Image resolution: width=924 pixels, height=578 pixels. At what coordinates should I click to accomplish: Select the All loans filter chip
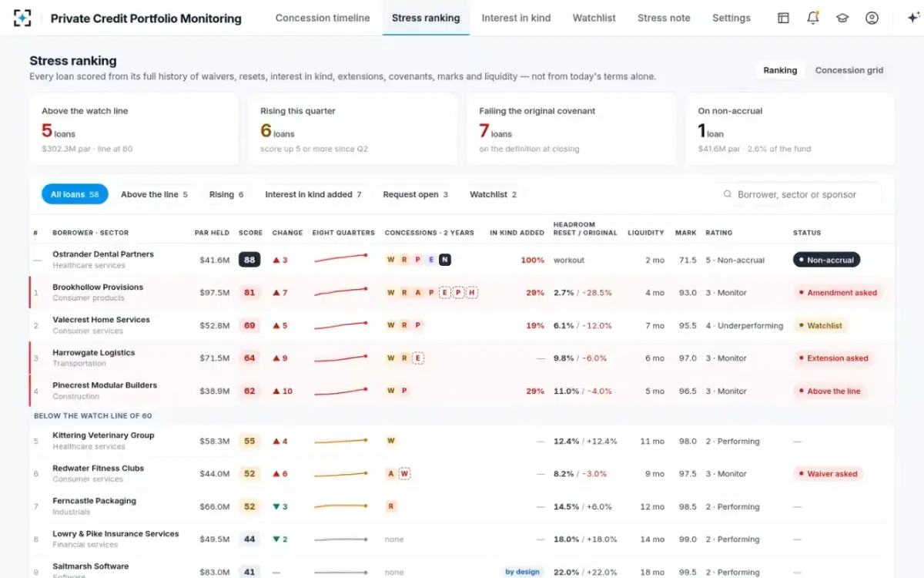coord(75,194)
